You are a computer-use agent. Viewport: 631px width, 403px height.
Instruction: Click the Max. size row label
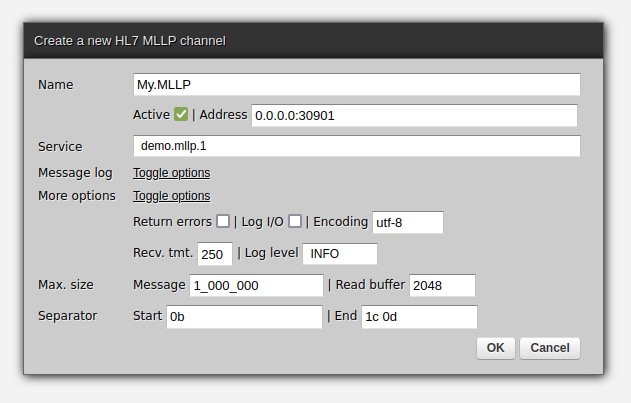tap(66, 285)
